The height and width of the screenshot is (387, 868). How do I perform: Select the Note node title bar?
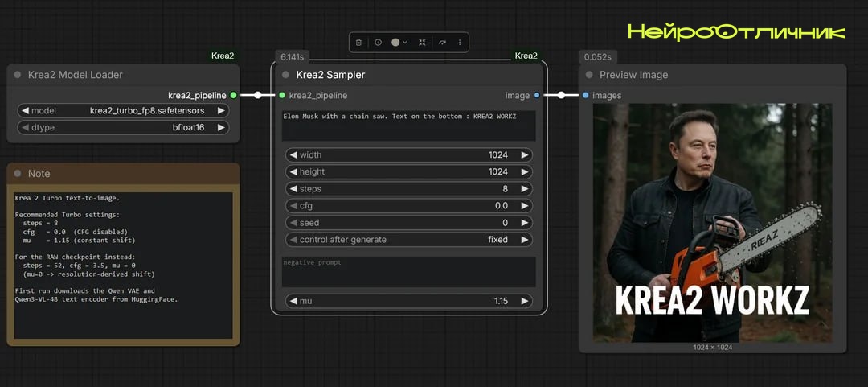click(x=123, y=174)
